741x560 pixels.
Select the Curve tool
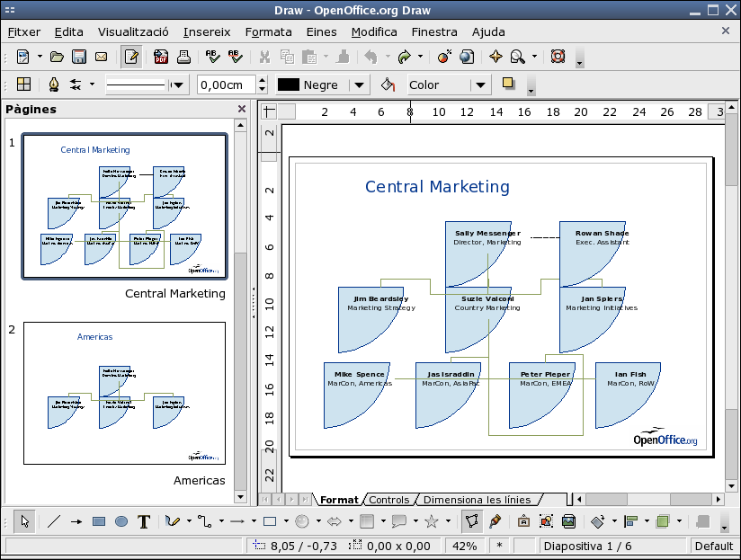coord(173,521)
